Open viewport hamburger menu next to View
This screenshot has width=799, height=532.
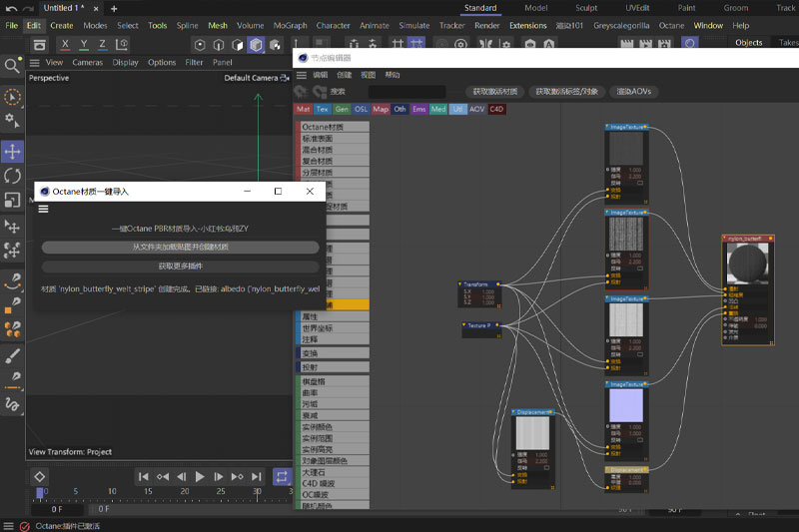click(34, 63)
